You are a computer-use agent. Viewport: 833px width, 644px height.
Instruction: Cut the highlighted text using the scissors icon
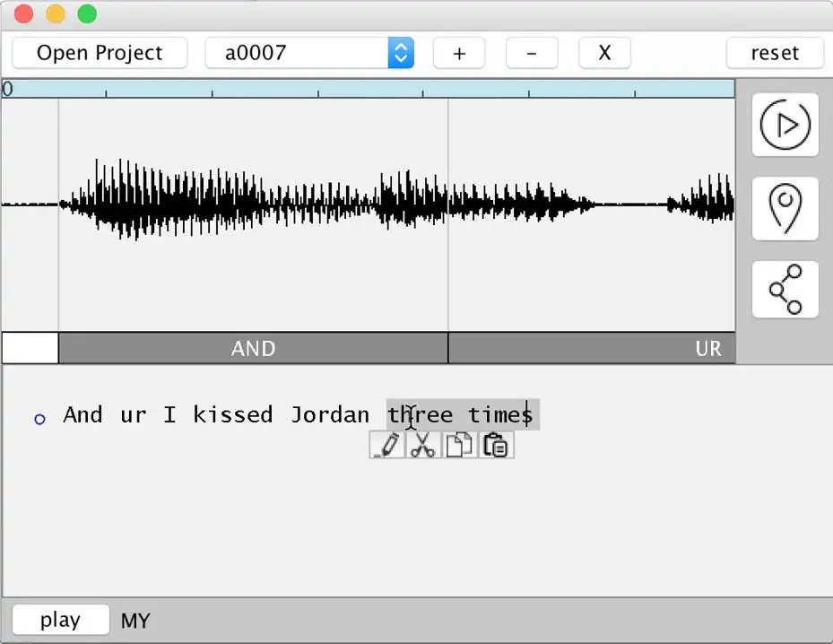click(423, 444)
